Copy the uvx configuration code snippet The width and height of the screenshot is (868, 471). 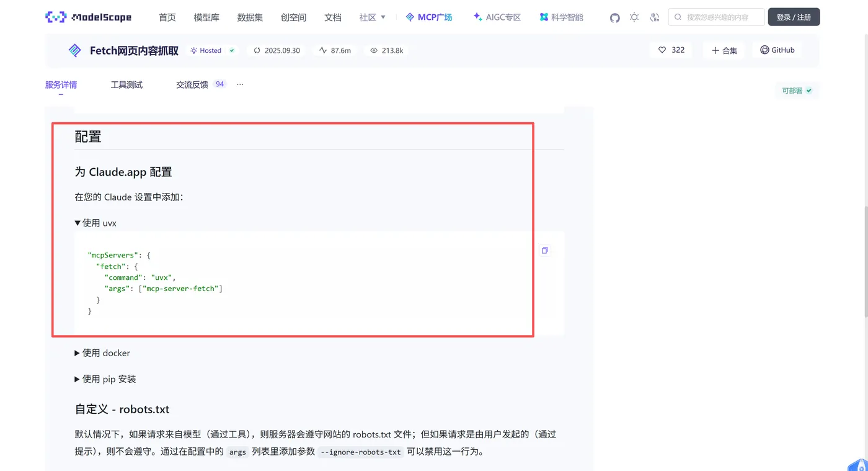tap(544, 250)
